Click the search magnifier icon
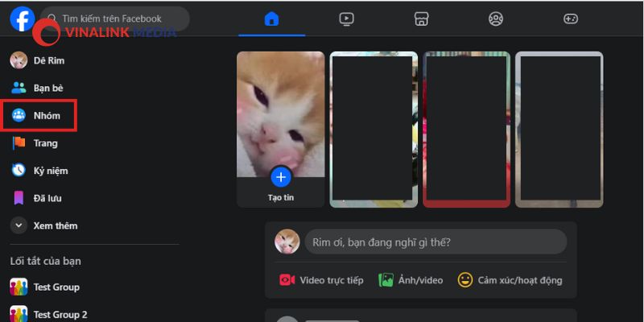Viewport: 644px width, 322px height. [52, 19]
